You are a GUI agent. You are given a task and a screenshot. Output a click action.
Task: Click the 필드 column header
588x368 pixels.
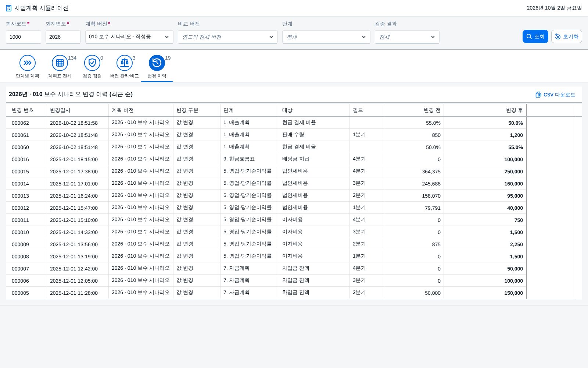[367, 110]
